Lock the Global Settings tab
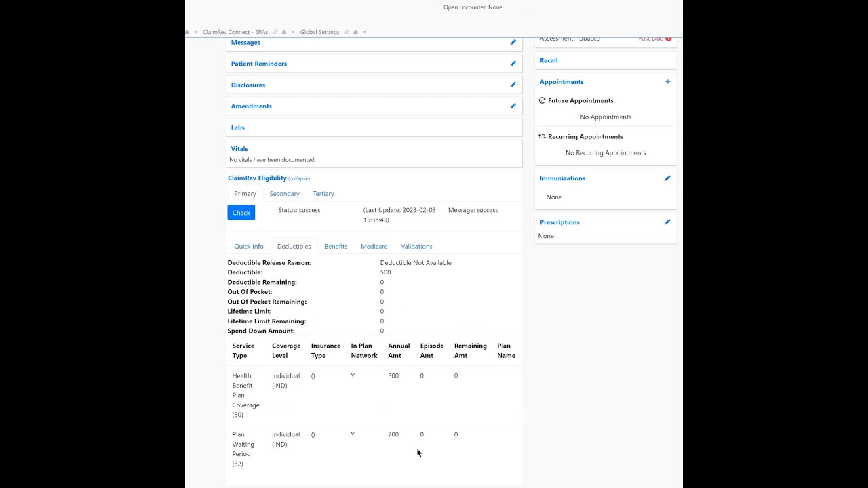The height and width of the screenshot is (488, 868). click(x=355, y=32)
